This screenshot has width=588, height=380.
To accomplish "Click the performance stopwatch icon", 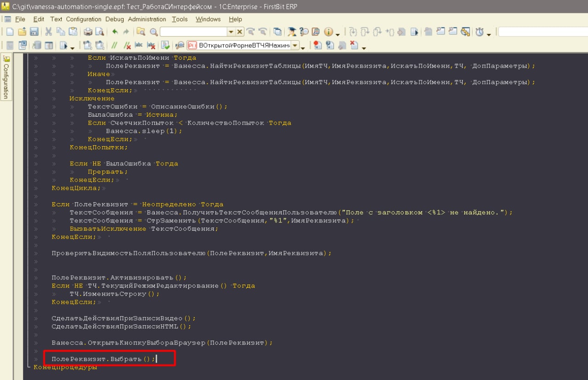I will [x=480, y=32].
